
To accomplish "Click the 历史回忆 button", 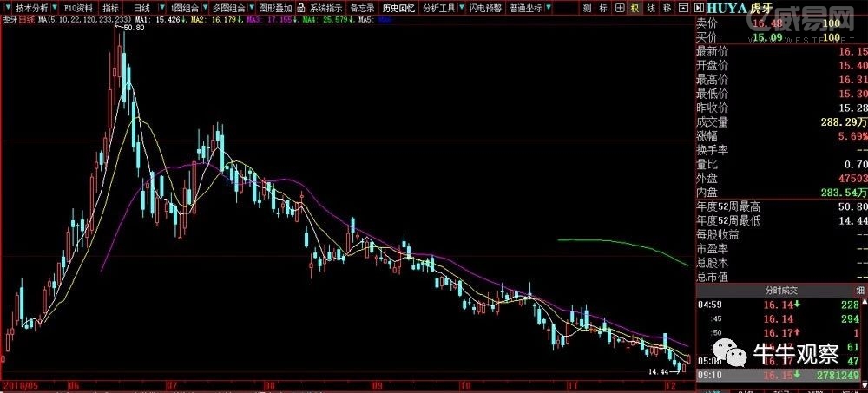I will 399,8.
